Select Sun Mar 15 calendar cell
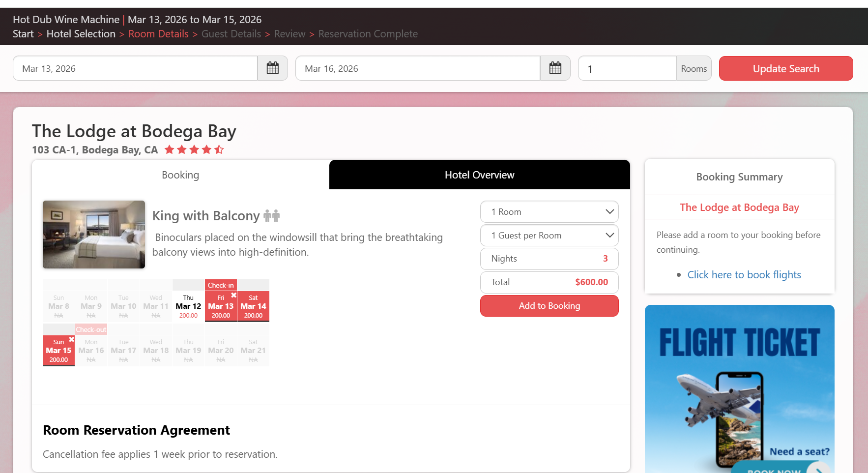The width and height of the screenshot is (868, 473). [x=58, y=351]
